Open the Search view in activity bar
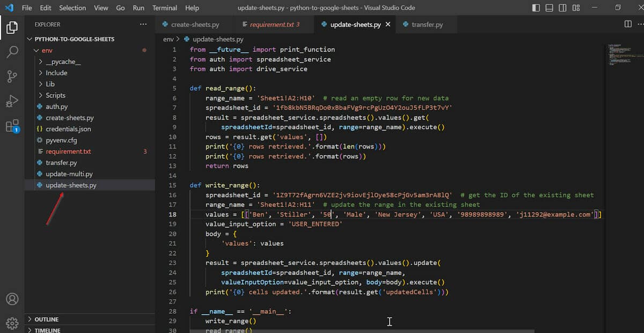The image size is (644, 333). click(x=12, y=52)
